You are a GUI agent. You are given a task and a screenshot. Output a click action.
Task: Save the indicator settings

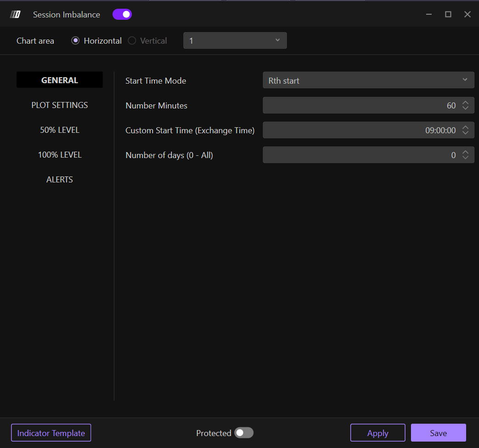click(438, 433)
